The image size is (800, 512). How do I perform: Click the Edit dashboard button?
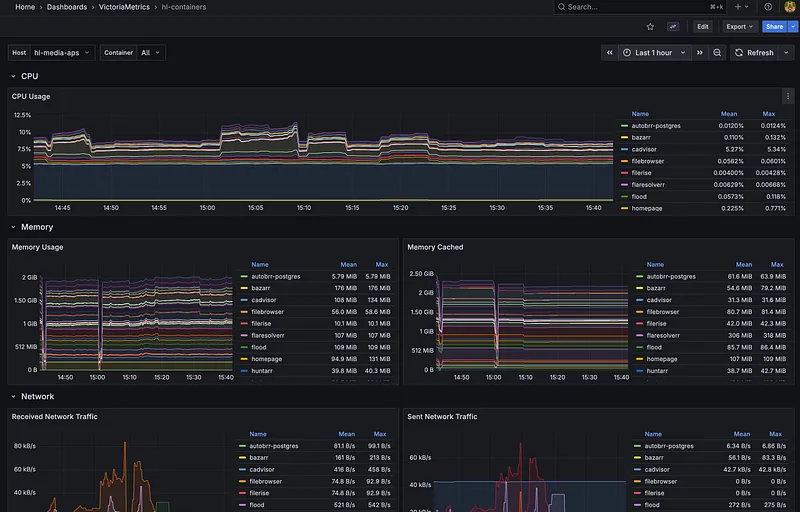[x=703, y=27]
